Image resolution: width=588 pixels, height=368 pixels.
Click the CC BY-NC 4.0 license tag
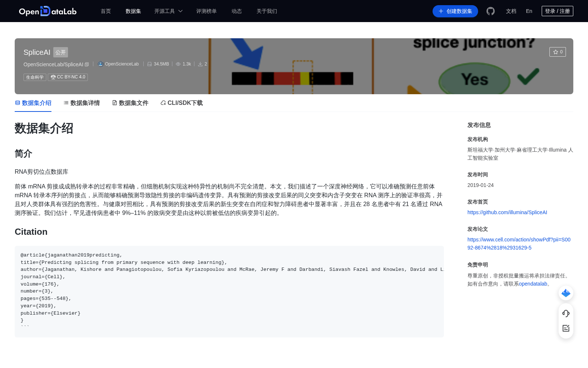[x=68, y=77]
